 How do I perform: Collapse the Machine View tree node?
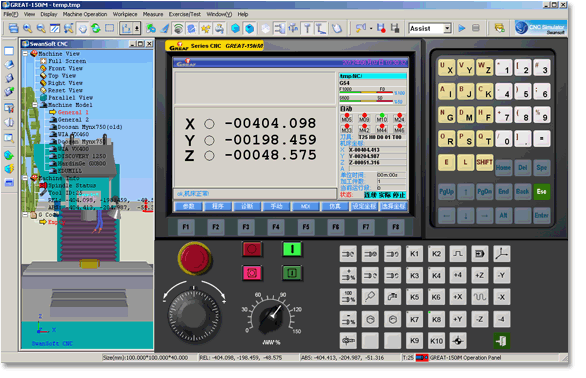[x=25, y=54]
